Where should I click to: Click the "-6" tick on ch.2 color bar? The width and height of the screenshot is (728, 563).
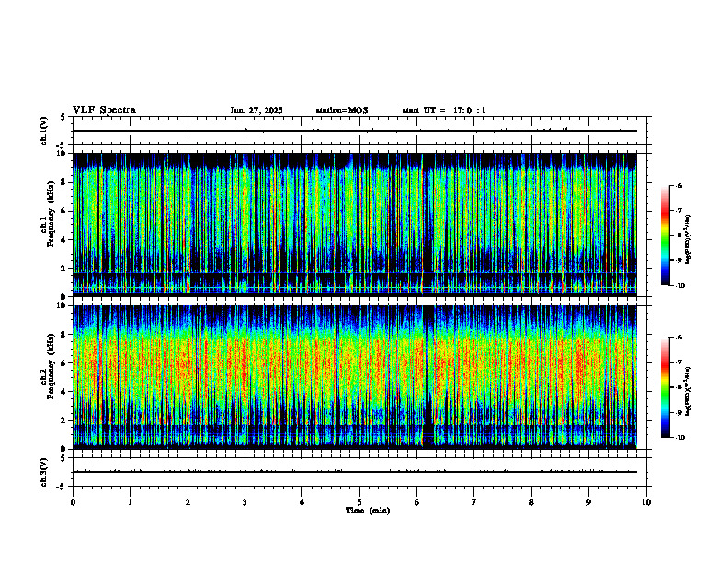click(x=678, y=338)
